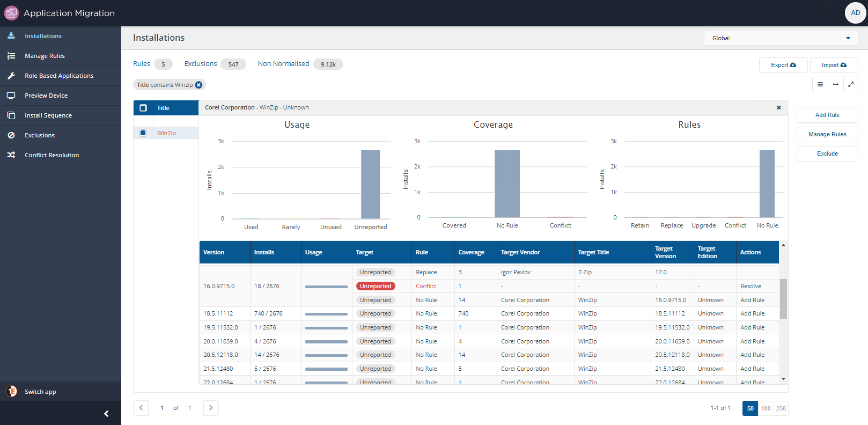Close the Corel Corporation WinZip detail panel

[x=778, y=107]
